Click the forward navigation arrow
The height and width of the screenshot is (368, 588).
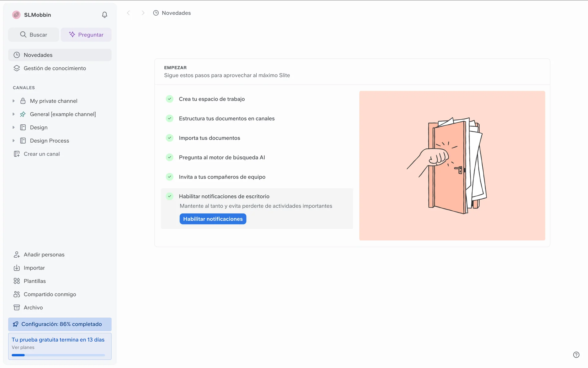[x=143, y=13]
